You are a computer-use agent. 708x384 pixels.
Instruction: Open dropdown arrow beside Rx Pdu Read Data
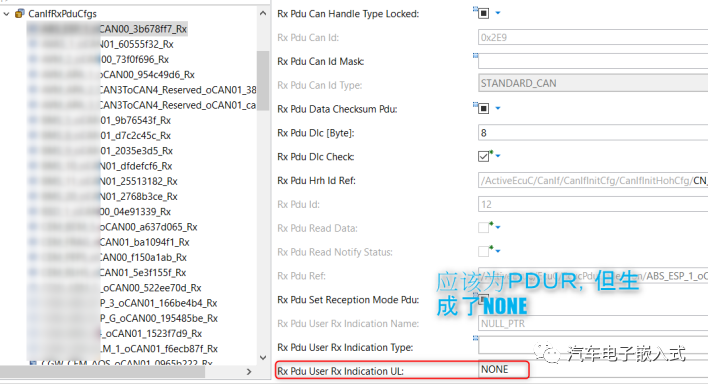[x=498, y=227]
